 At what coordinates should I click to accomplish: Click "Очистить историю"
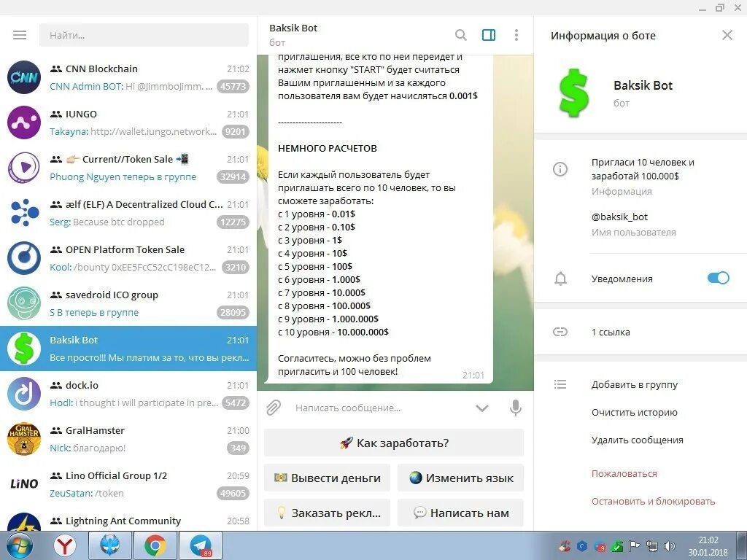pyautogui.click(x=634, y=413)
